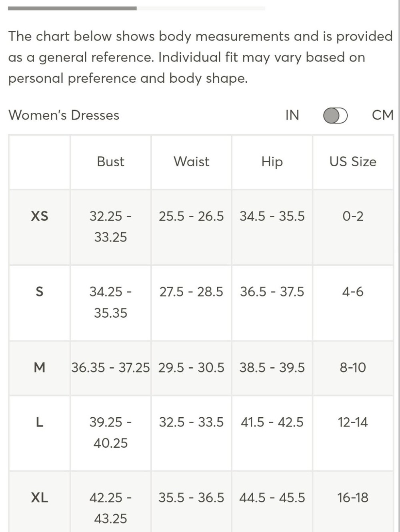Click the Bust column header
The width and height of the screenshot is (400, 532).
111,162
